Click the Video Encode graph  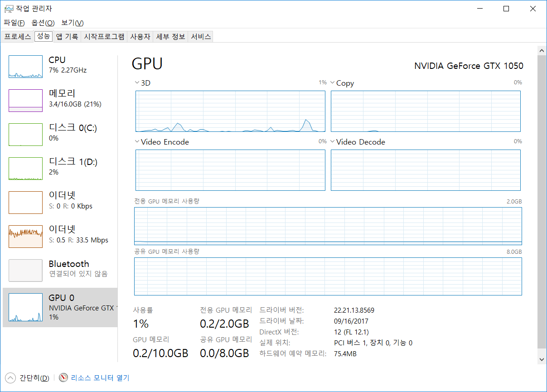(230, 170)
